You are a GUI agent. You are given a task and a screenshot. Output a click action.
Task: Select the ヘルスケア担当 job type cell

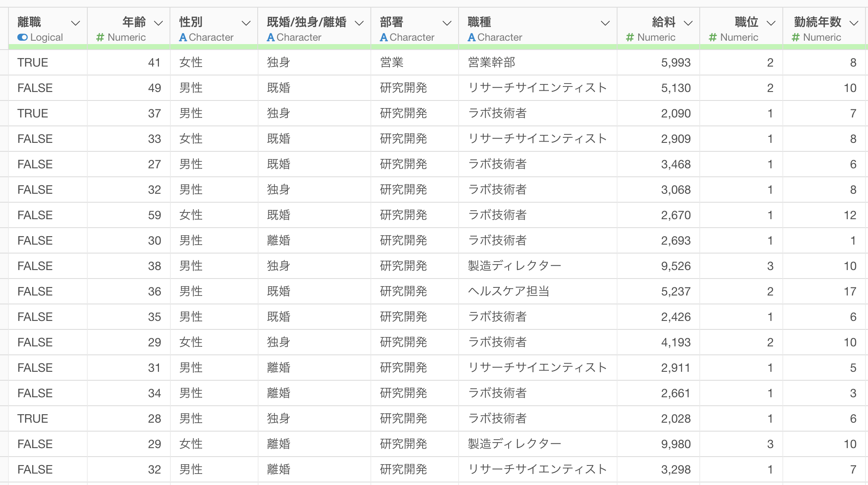coord(509,291)
